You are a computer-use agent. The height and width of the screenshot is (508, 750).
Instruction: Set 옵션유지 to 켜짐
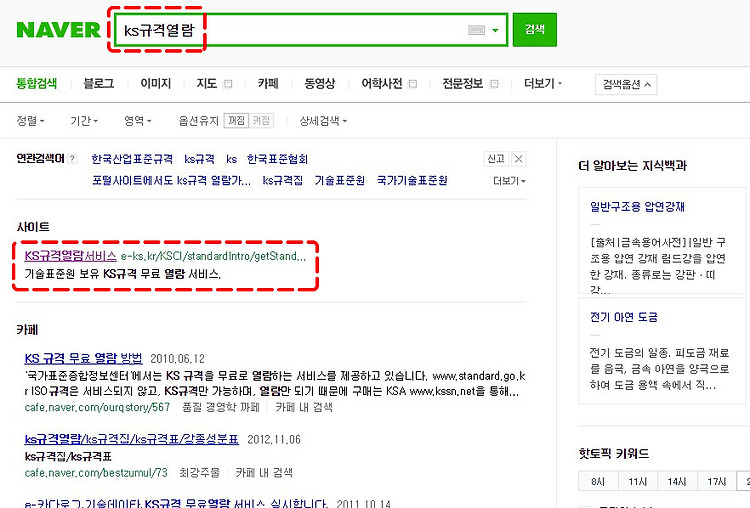[x=261, y=121]
